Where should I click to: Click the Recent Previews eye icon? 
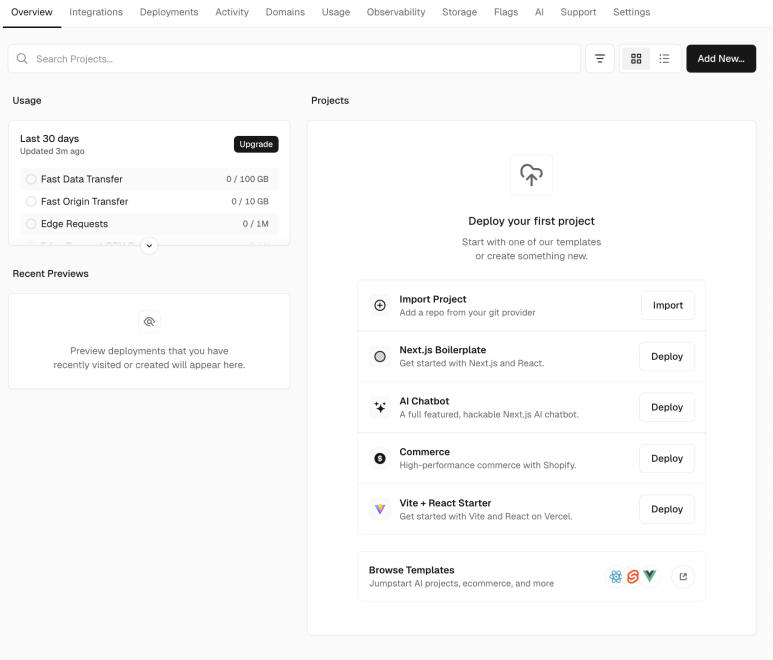click(149, 322)
